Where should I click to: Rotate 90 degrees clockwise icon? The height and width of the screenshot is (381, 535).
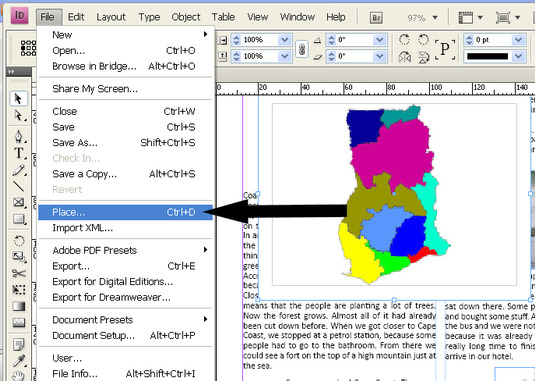[404, 40]
